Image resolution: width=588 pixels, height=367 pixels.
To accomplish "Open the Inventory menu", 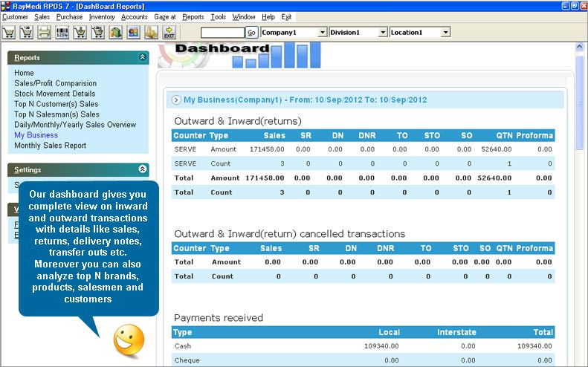I will point(103,16).
